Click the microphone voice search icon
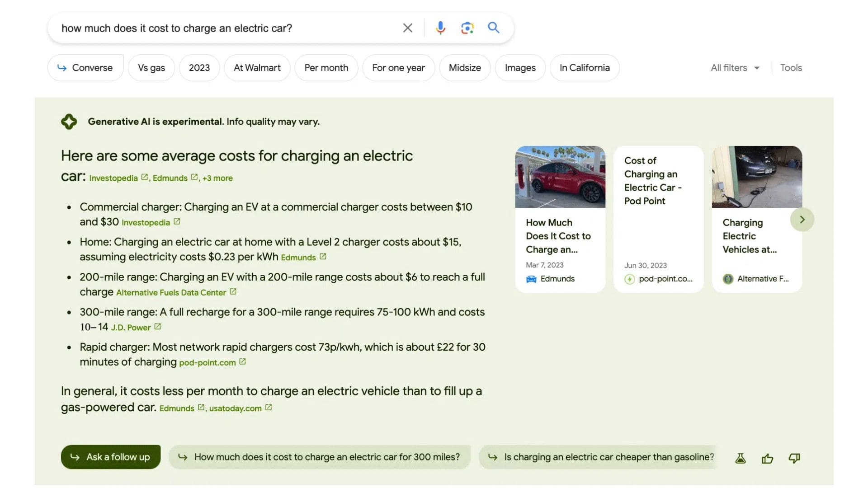This screenshot has width=868, height=488. click(440, 28)
